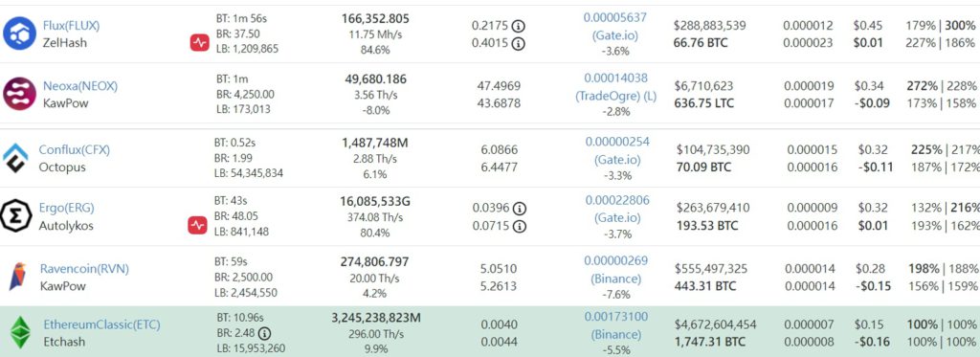This screenshot has width=980, height=357.
Task: Open the Neoxa(NEOX) coin link
Action: tap(80, 86)
